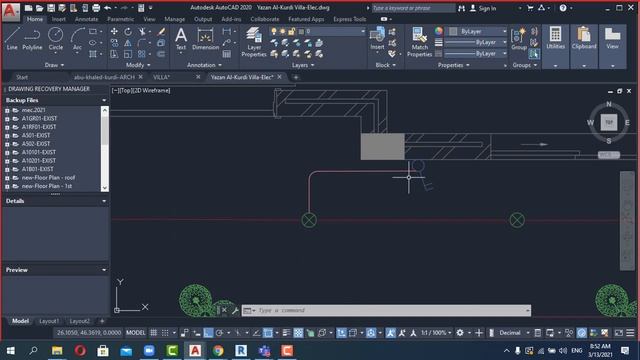Click the Customization menu icon in status bar

630,333
